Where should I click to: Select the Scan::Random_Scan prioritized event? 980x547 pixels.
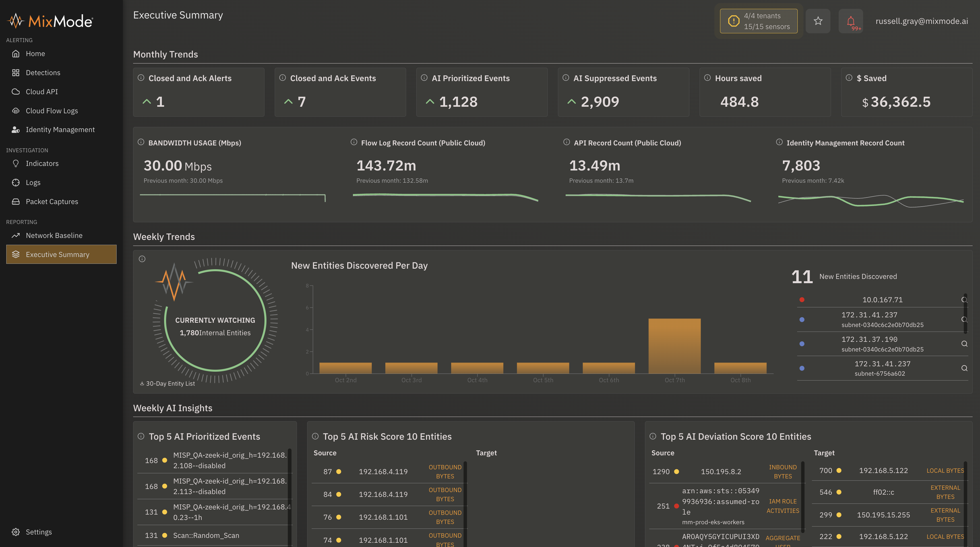pos(206,535)
